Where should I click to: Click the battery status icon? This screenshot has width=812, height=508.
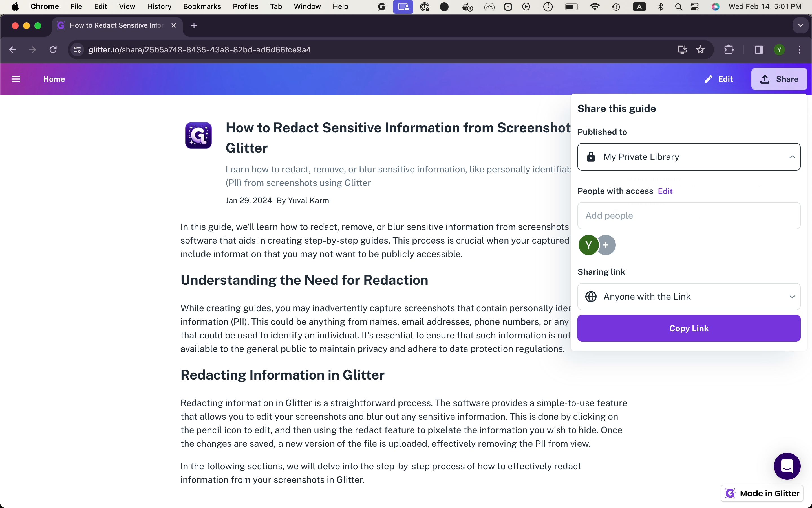coord(572,6)
